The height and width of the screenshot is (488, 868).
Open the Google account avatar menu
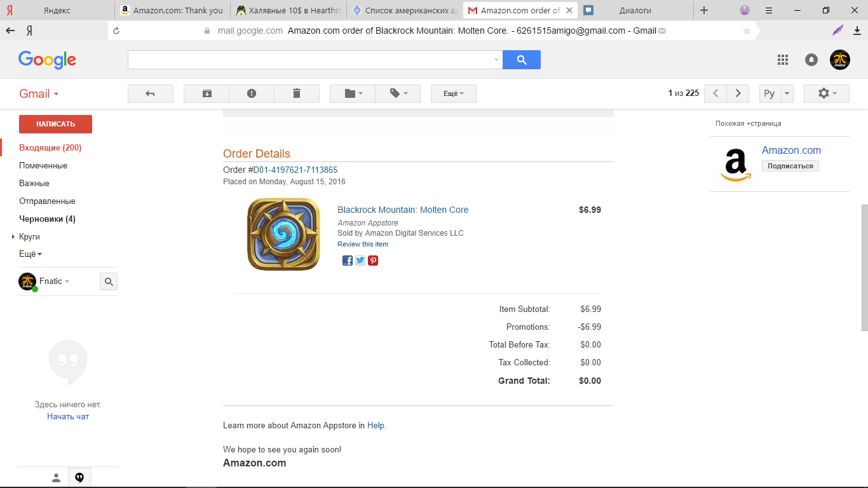(840, 60)
